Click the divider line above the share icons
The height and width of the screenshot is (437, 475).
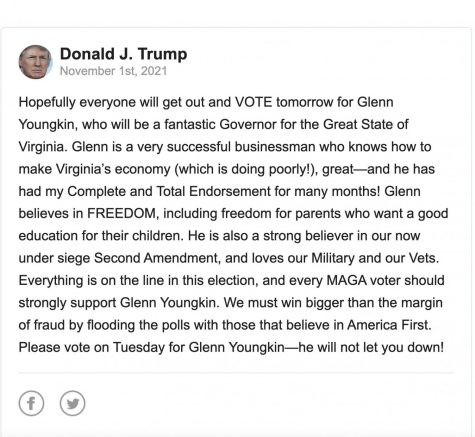pos(236,372)
